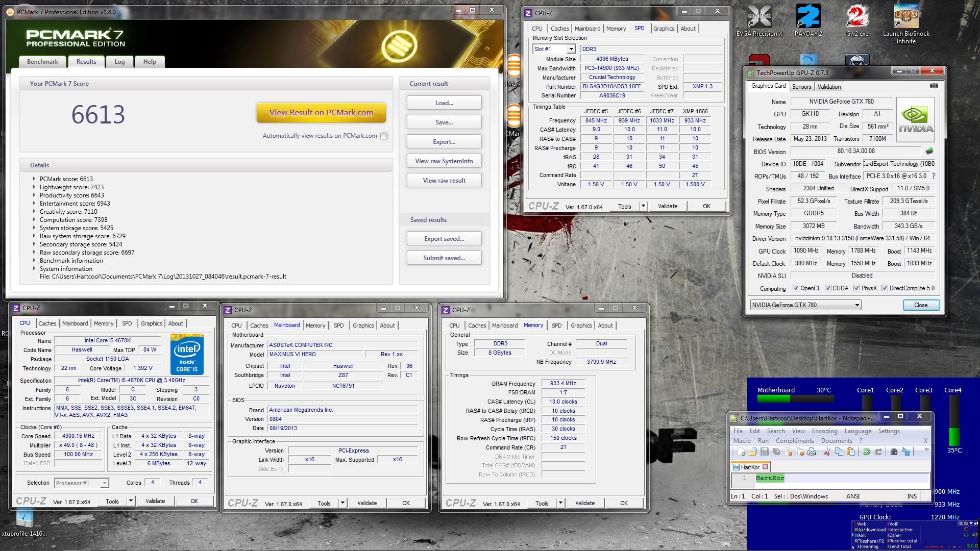The width and height of the screenshot is (980, 551).
Task: Toggle OpenCL checkbox in GPU-Z
Action: [x=795, y=288]
